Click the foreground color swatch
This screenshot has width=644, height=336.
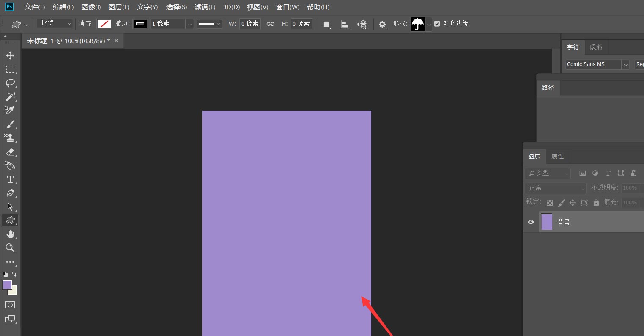click(x=7, y=285)
